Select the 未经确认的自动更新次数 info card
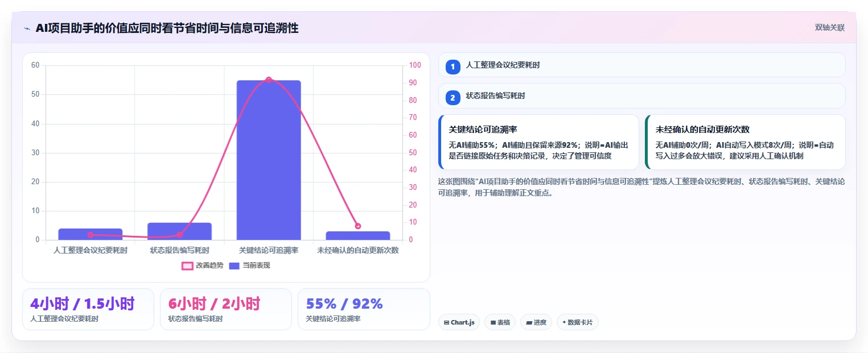 click(745, 142)
